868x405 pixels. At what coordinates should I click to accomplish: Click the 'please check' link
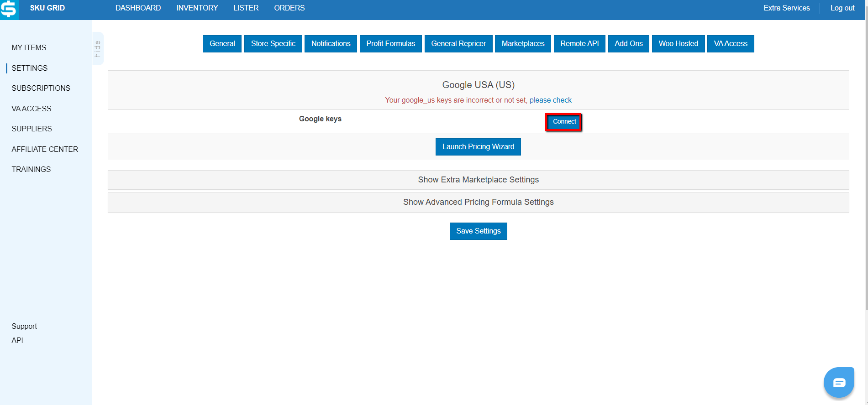point(551,100)
